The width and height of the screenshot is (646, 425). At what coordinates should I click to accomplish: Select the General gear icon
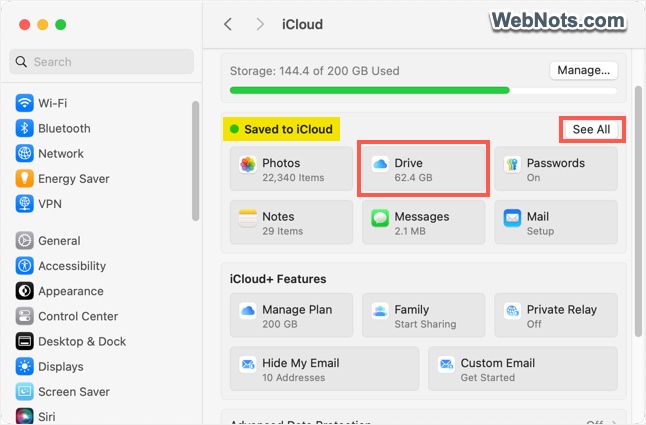pyautogui.click(x=24, y=241)
